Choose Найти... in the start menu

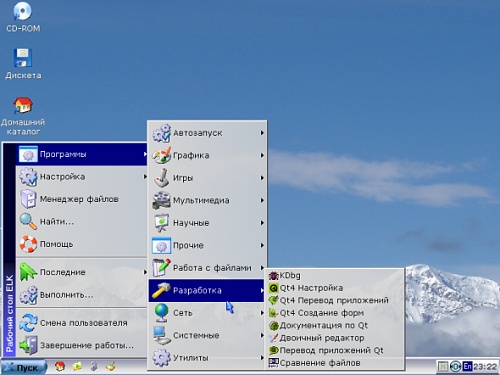click(x=82, y=222)
